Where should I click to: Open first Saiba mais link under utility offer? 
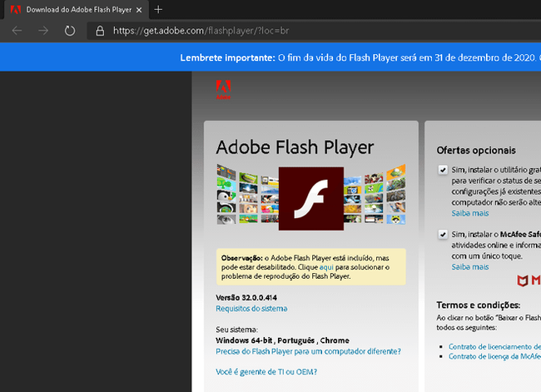pos(470,213)
